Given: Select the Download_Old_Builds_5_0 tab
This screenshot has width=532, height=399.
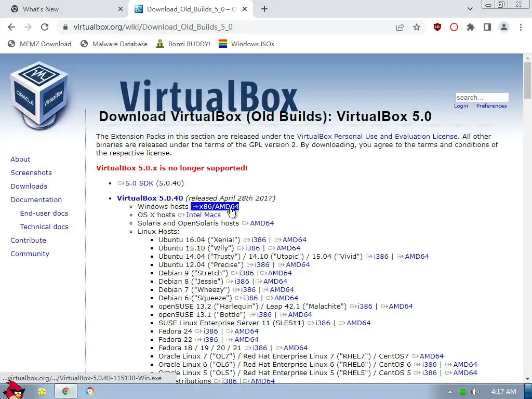Looking at the screenshot, I should pos(190,9).
